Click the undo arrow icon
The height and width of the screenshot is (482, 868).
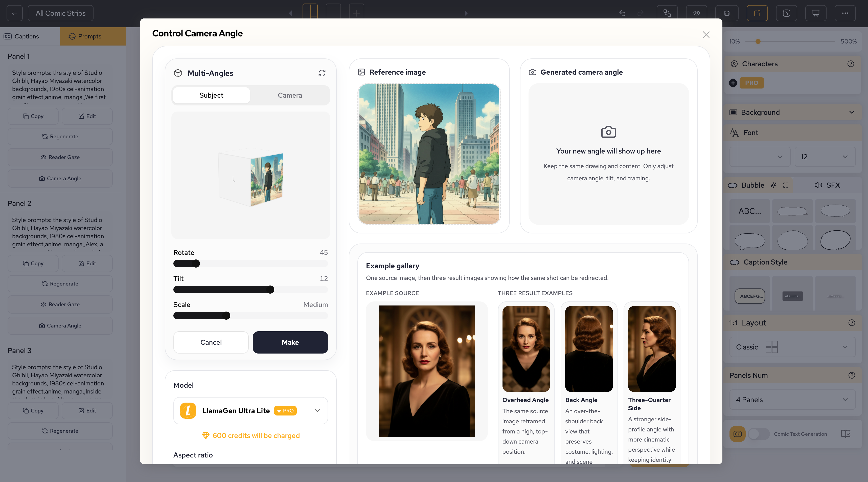click(622, 13)
